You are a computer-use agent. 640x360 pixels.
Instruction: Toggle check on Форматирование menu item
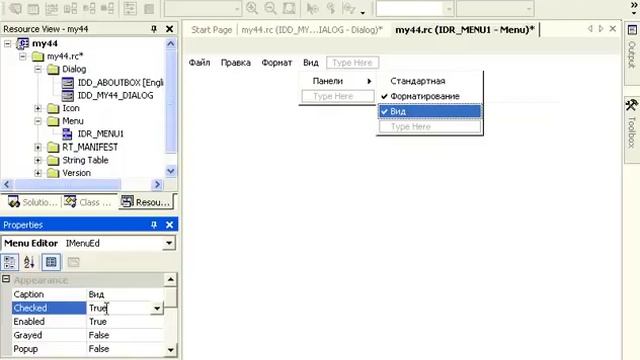pos(430,96)
